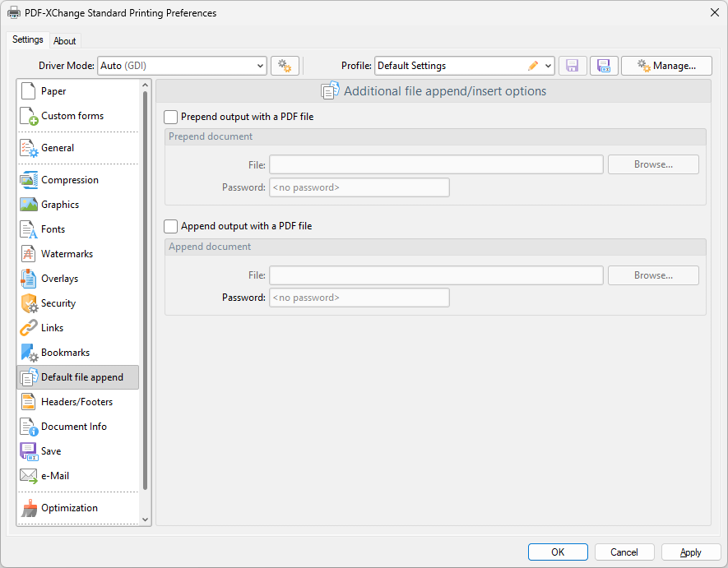The width and height of the screenshot is (728, 568).
Task: Select the Default file append page
Action: [x=77, y=377]
